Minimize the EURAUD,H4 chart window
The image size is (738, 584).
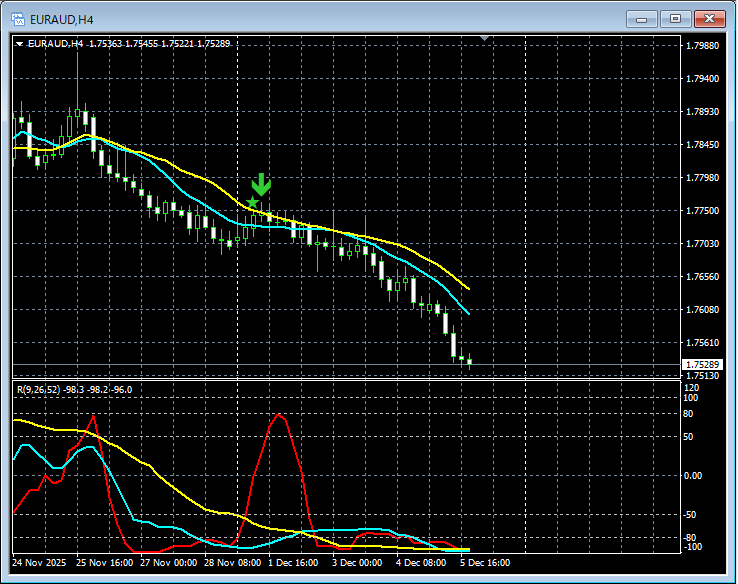click(641, 18)
